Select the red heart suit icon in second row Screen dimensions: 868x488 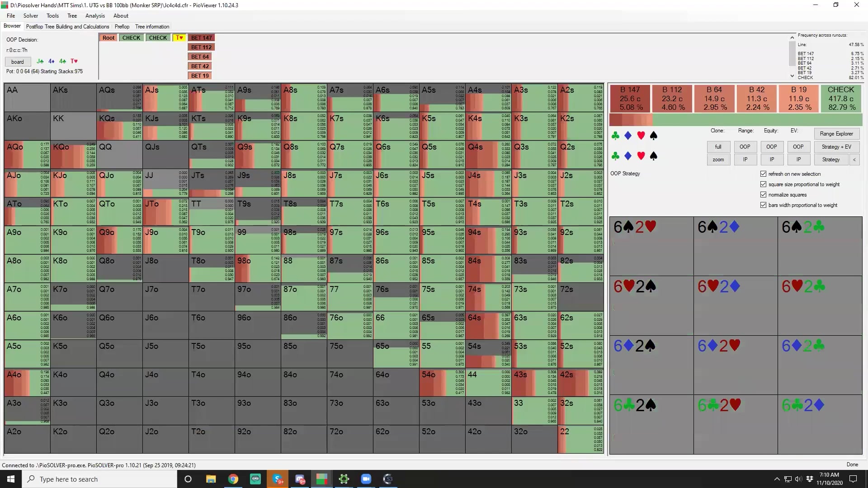641,156
